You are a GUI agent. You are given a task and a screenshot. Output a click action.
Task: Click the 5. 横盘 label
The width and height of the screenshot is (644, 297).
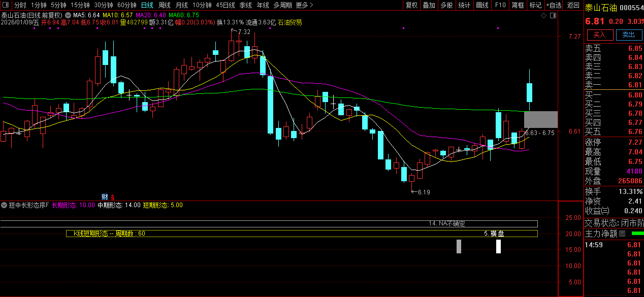pyautogui.click(x=494, y=234)
